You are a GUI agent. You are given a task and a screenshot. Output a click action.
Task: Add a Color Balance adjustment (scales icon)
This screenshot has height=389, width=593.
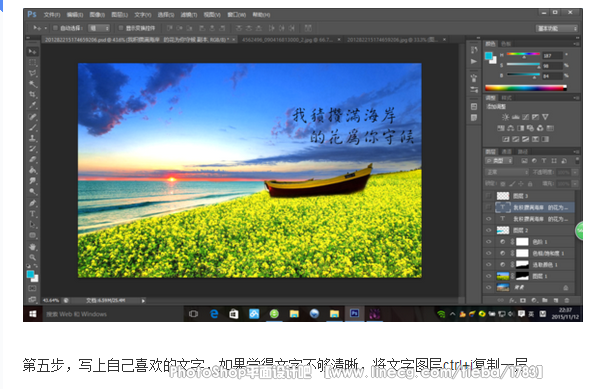click(x=511, y=128)
